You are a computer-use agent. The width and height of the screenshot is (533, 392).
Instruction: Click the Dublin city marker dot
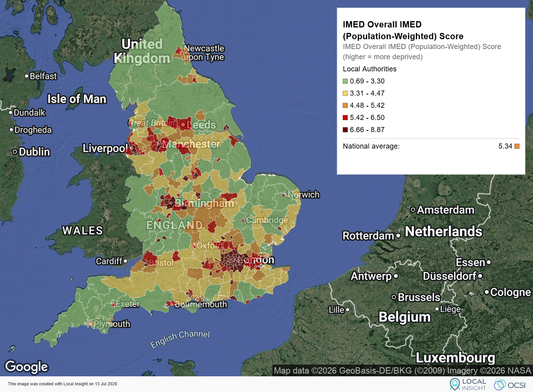tap(15, 152)
